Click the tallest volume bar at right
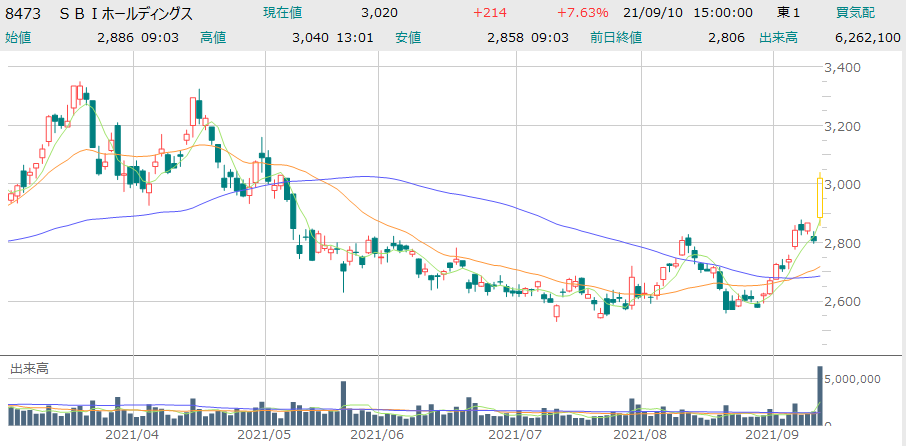906x446 pixels. click(x=821, y=390)
